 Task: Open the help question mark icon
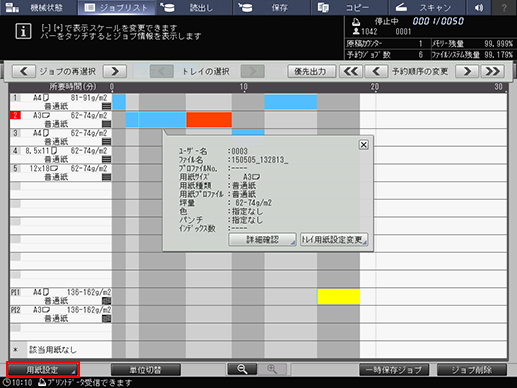(504, 7)
